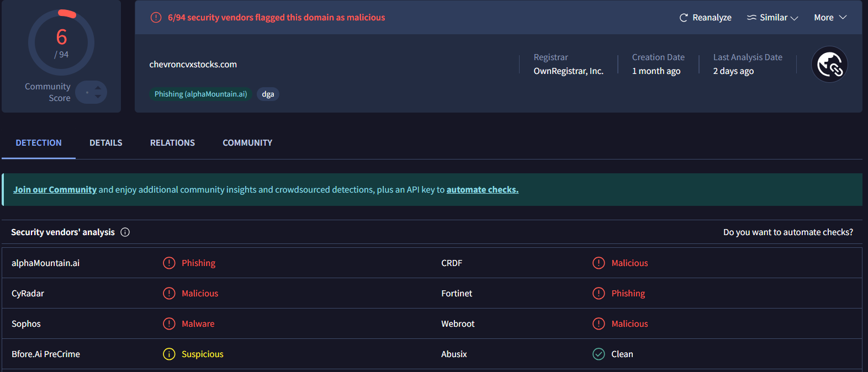The width and height of the screenshot is (868, 372).
Task: Click the Reanalyze button label
Action: [x=712, y=18]
